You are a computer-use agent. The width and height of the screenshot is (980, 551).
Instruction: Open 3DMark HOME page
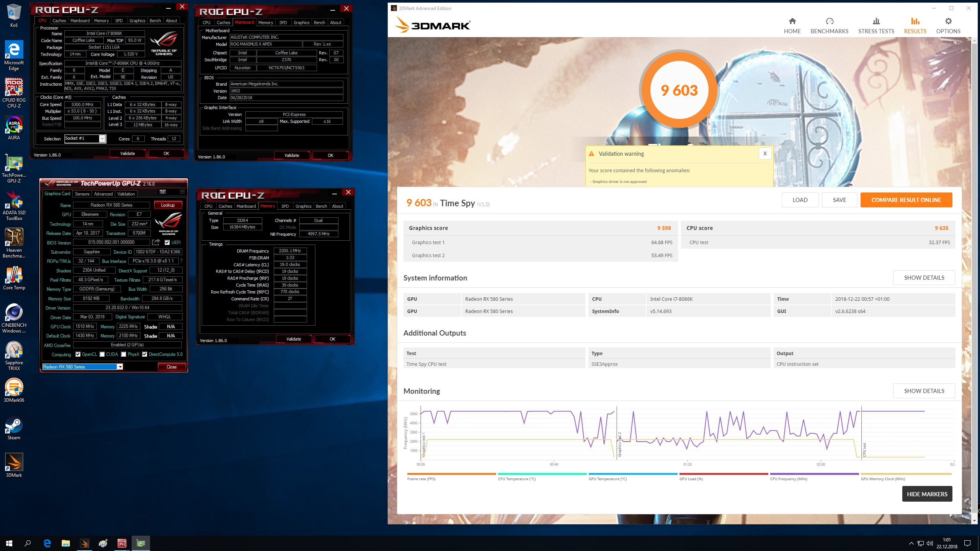792,26
